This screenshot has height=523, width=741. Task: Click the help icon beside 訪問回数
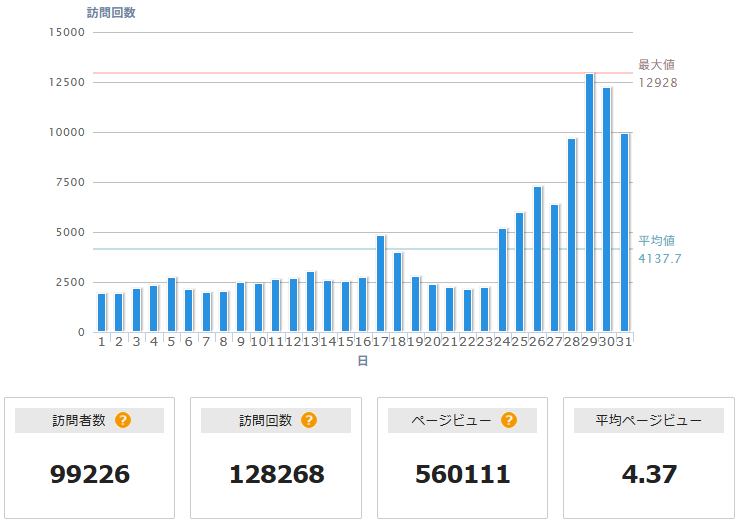tap(309, 420)
